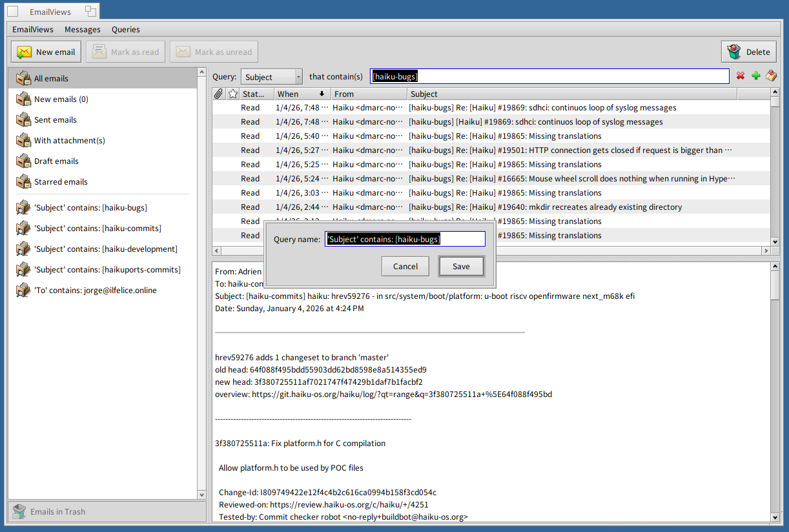Click the window zoom box in title tab
The image size is (789, 532).
90,11
